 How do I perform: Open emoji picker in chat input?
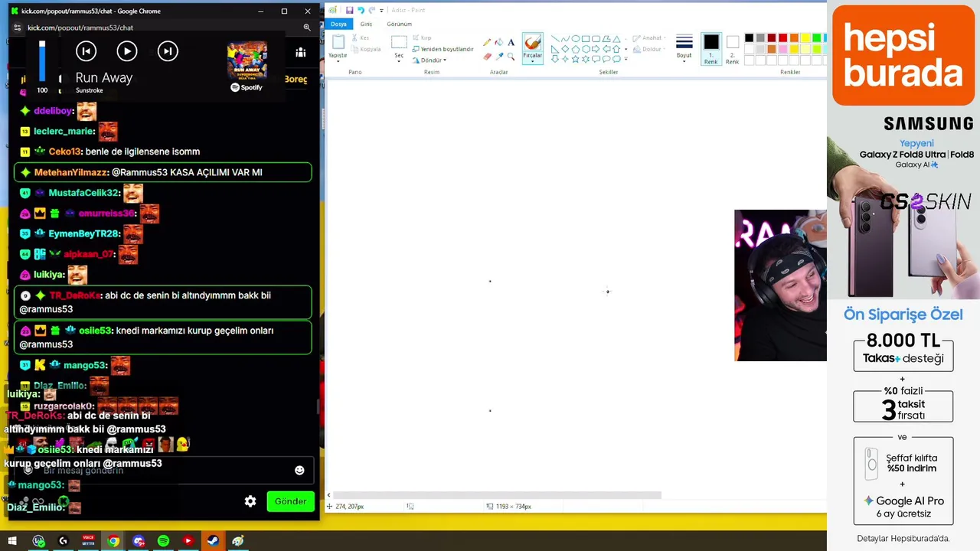click(299, 470)
